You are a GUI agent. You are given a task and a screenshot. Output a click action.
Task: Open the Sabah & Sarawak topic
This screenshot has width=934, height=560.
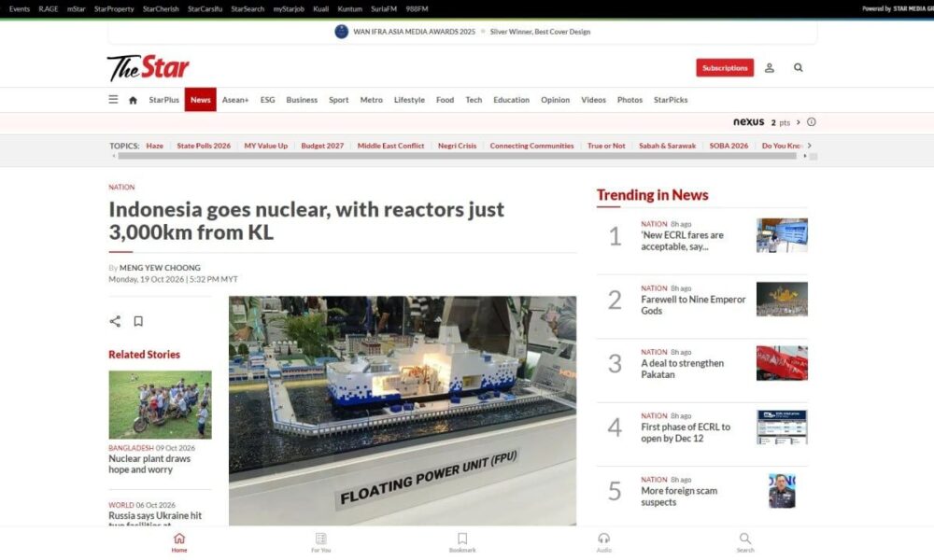667,146
